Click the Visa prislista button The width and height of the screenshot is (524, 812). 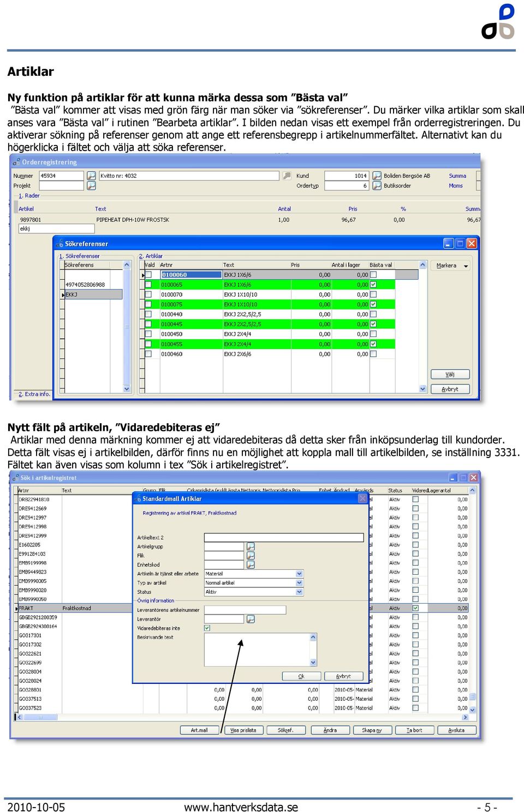pos(243,730)
